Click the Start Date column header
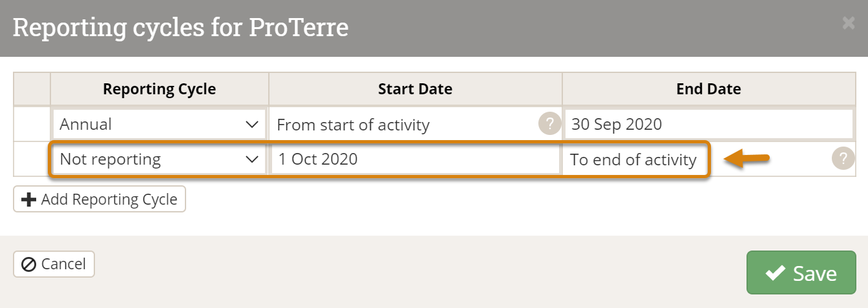The image size is (868, 308). [415, 89]
